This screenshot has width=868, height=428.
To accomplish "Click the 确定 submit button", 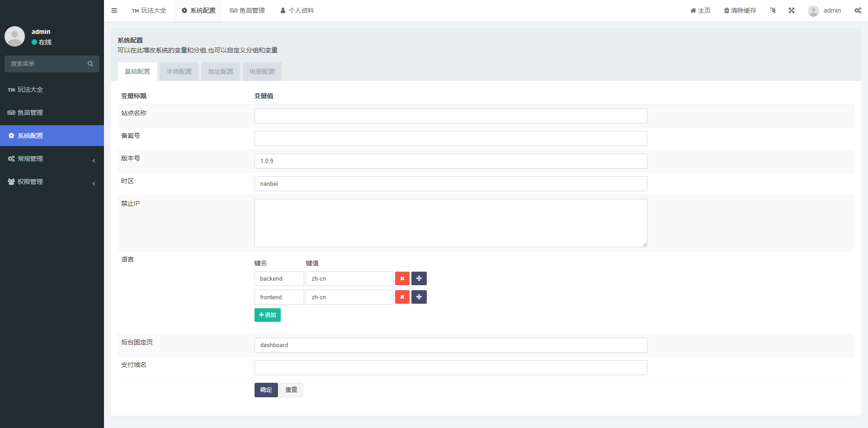I will (266, 390).
